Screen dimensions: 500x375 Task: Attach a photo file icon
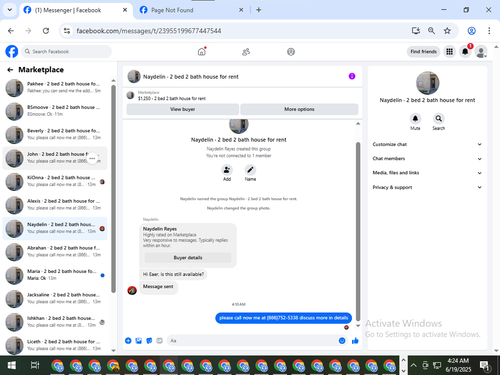pos(139,340)
